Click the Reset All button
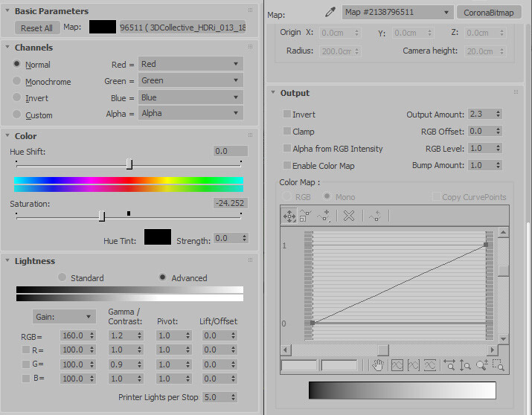Viewport: 532px width, 415px height. [x=36, y=28]
